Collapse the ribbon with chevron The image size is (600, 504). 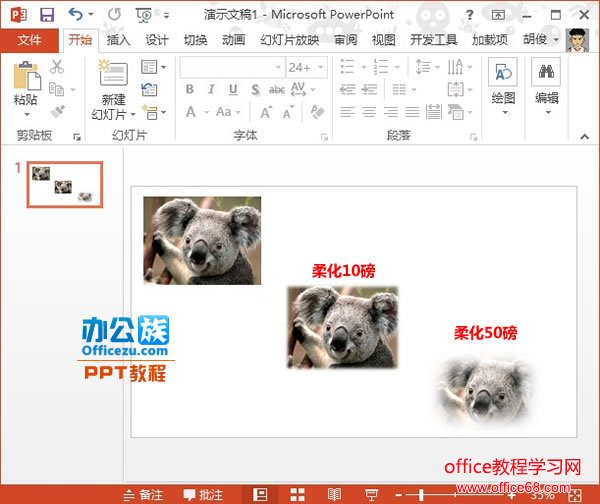584,136
